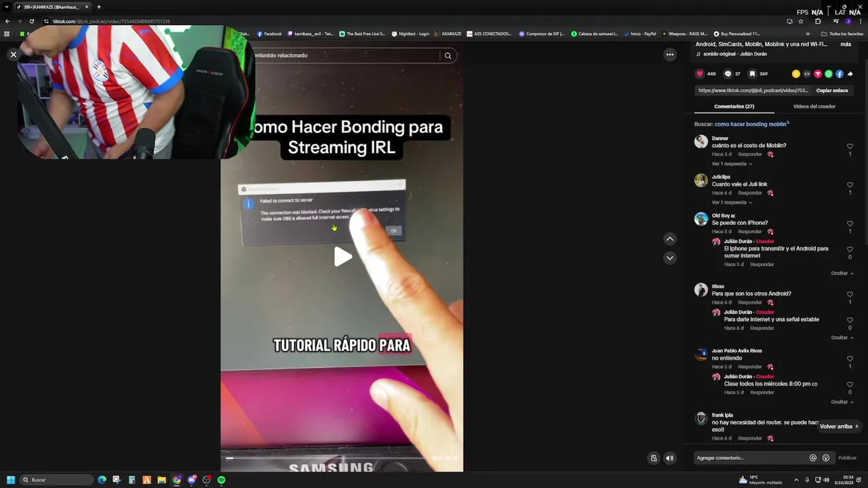
Task: Open Spotify from the taskbar
Action: [221, 480]
